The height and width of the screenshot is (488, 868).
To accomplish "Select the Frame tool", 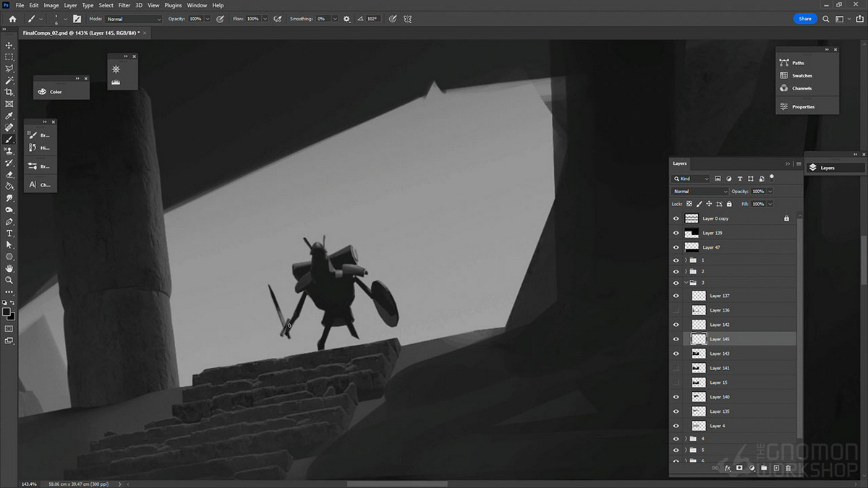I will [9, 103].
